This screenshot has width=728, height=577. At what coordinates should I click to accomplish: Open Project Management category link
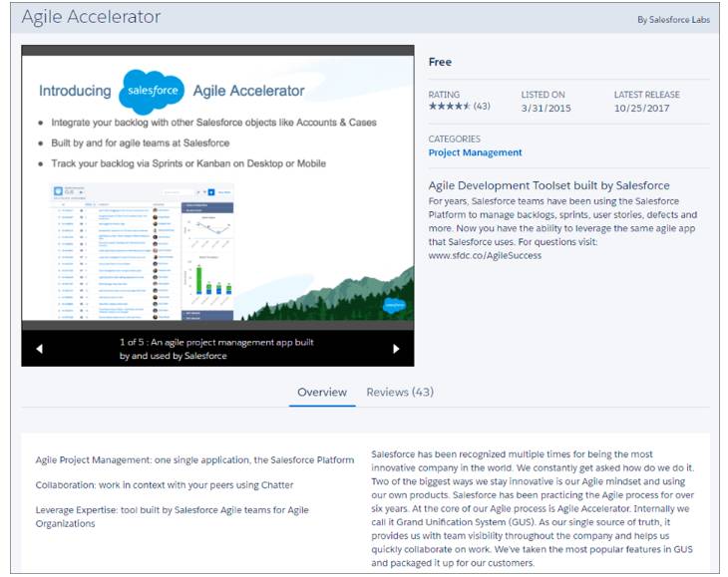click(475, 152)
